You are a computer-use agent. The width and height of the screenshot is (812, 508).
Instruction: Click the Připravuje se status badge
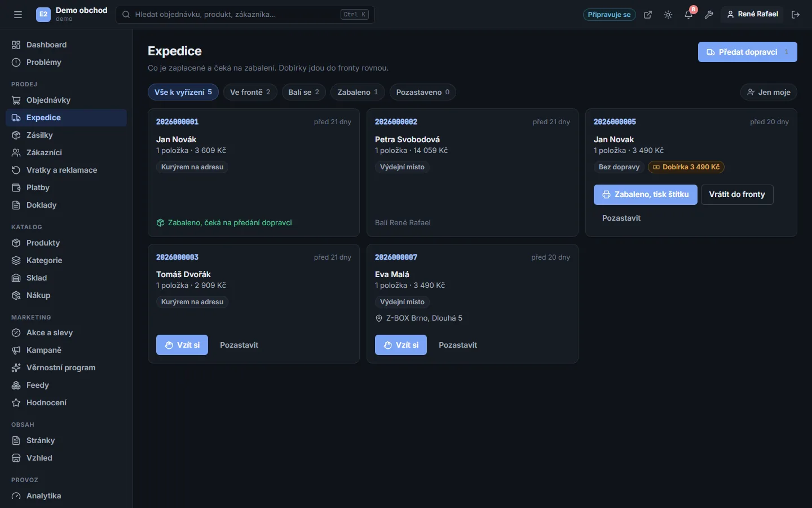[609, 15]
